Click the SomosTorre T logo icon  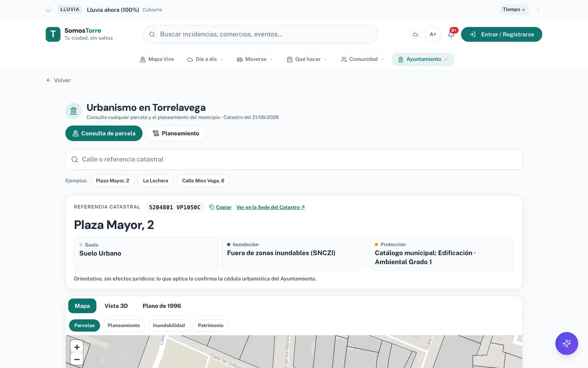pyautogui.click(x=53, y=34)
